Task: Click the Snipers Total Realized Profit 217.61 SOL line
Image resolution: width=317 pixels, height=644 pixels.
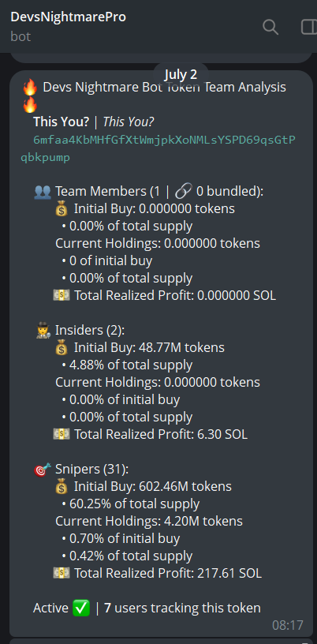Action: tap(158, 573)
